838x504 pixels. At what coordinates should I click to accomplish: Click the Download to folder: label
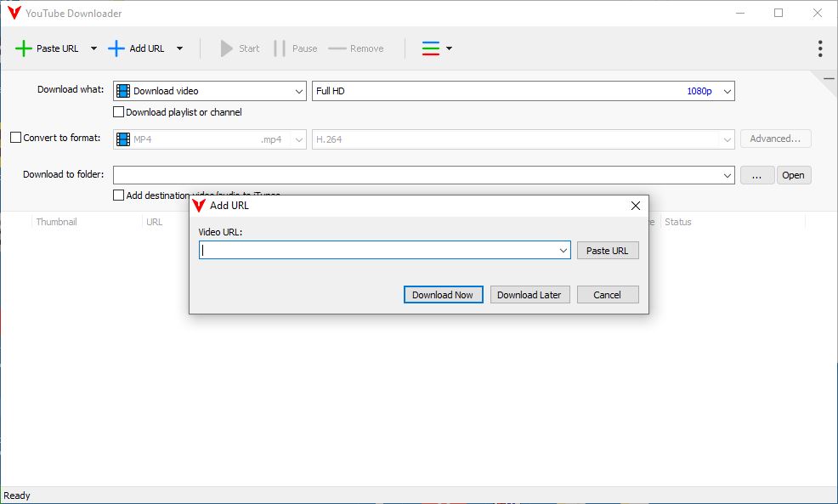coord(63,174)
